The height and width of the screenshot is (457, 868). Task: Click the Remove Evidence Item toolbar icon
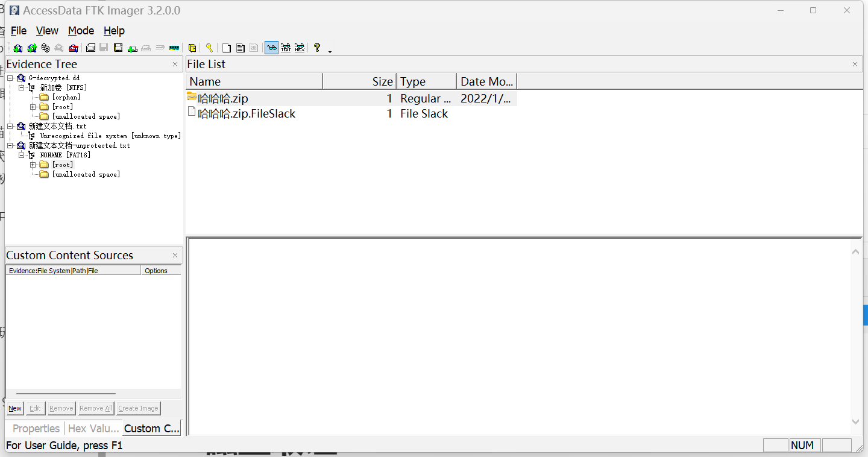(59, 48)
